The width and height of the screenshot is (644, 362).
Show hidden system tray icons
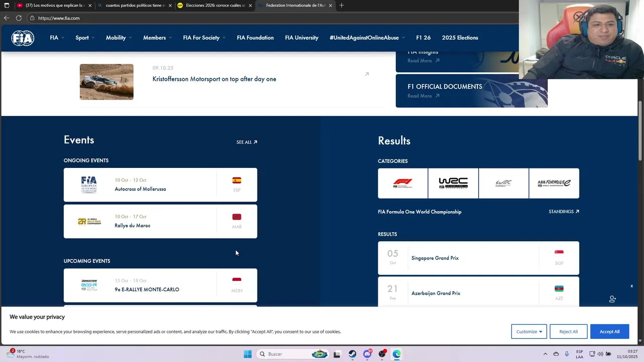(545, 354)
